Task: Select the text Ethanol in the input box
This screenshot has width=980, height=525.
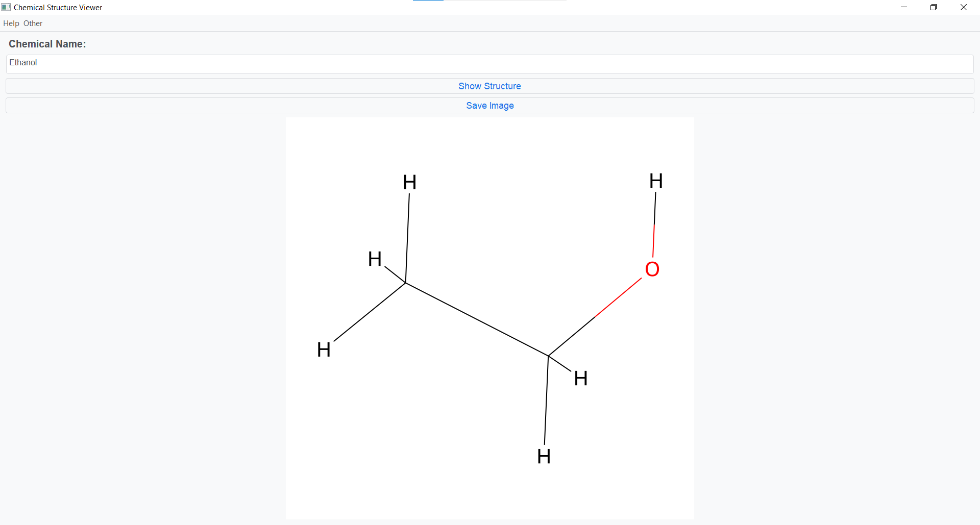Action: click(23, 62)
